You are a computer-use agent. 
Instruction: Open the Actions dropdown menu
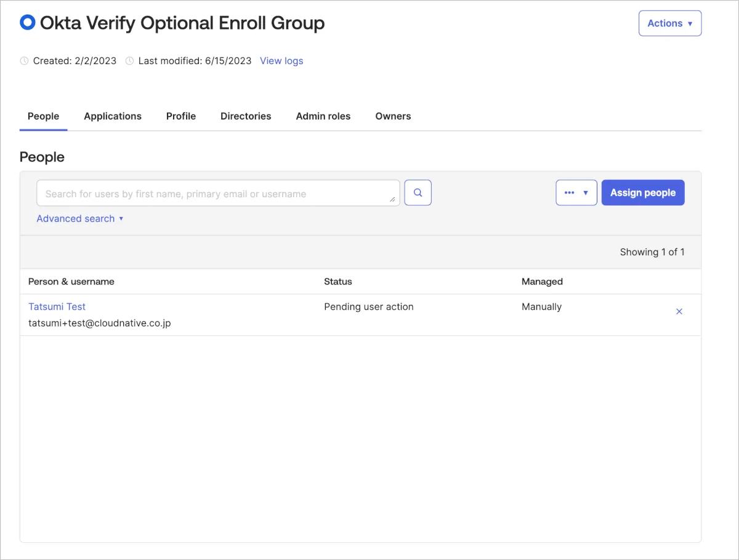(669, 23)
